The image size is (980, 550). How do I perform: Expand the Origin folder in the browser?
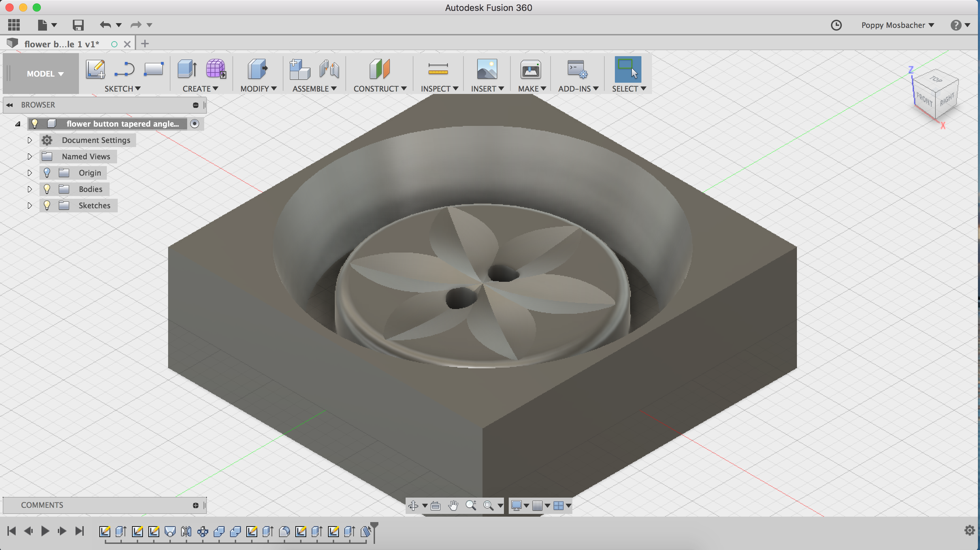(30, 173)
